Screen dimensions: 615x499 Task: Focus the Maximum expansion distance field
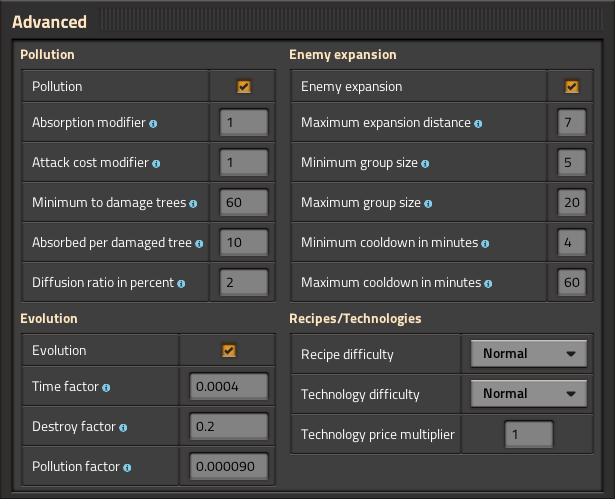tap(572, 122)
